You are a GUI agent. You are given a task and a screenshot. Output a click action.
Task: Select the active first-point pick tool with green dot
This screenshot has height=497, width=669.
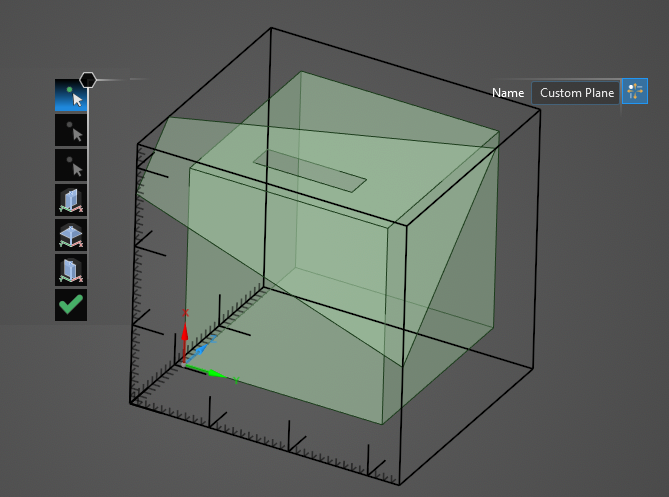pos(71,95)
